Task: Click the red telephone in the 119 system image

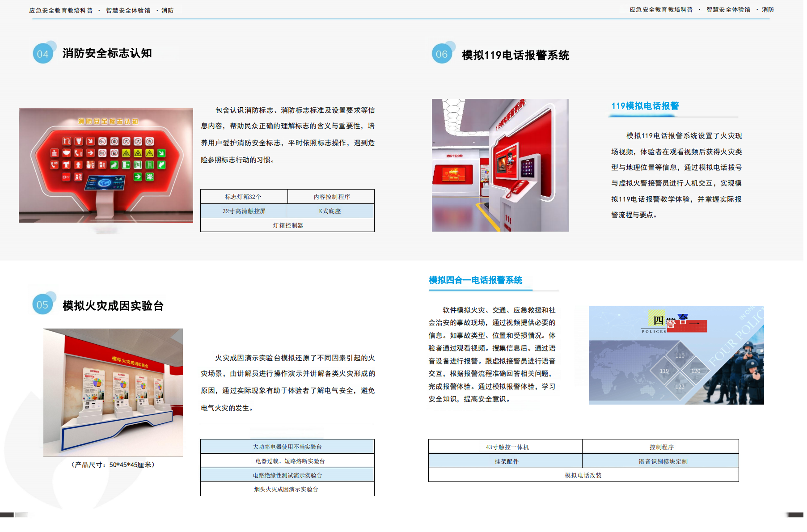Action: [518, 187]
